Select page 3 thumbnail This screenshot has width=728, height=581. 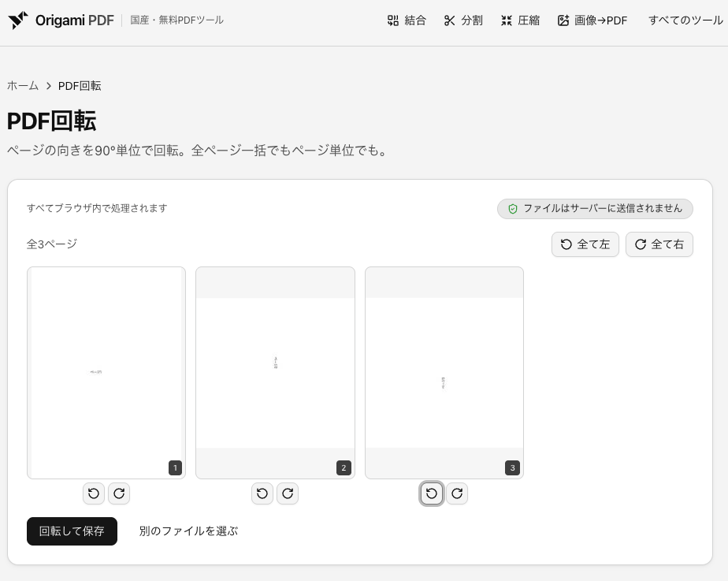pyautogui.click(x=444, y=372)
